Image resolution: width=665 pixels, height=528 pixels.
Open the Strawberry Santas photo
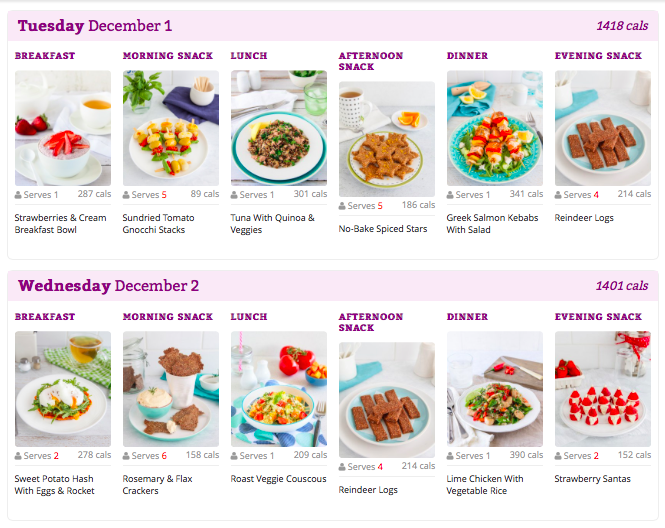(x=603, y=389)
